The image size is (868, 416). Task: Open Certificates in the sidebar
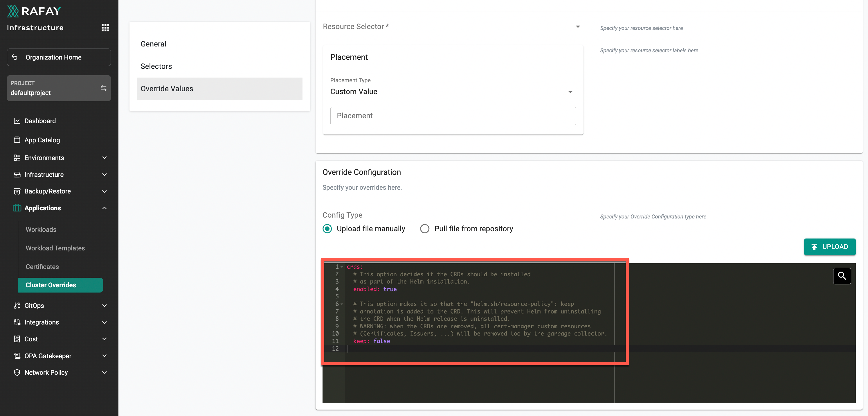42,267
